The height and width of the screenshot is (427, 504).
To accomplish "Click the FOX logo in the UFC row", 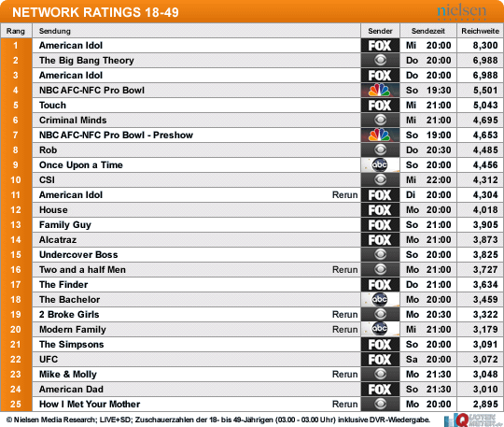I will click(380, 360).
